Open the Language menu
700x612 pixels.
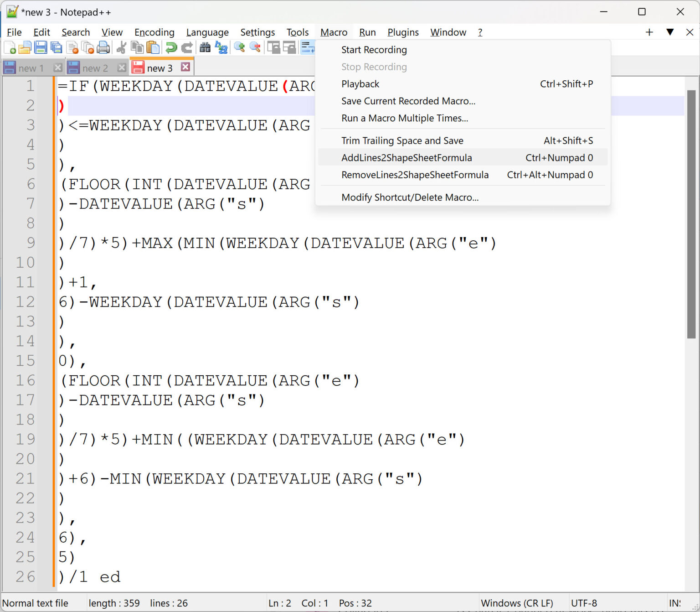coord(207,32)
